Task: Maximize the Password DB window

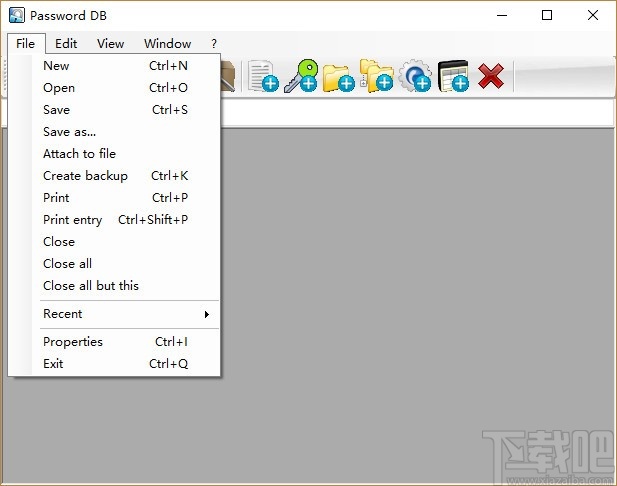Action: [x=547, y=15]
